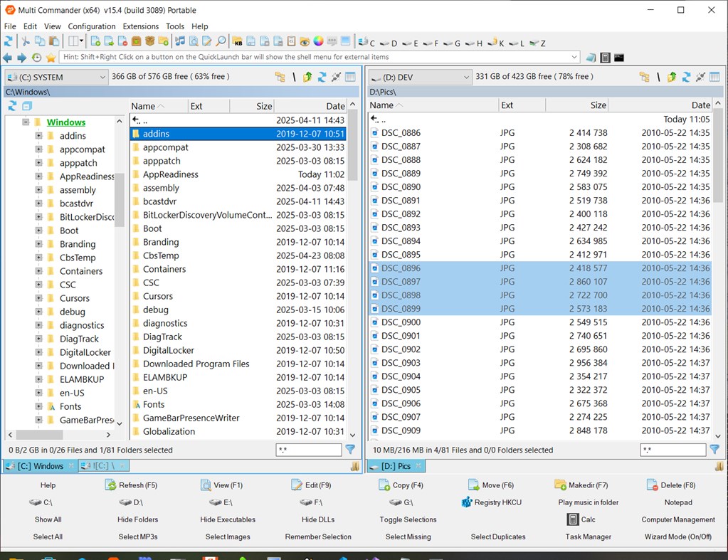The height and width of the screenshot is (560, 728).
Task: Click the KB folder icon on the toolbar
Action: (x=238, y=41)
